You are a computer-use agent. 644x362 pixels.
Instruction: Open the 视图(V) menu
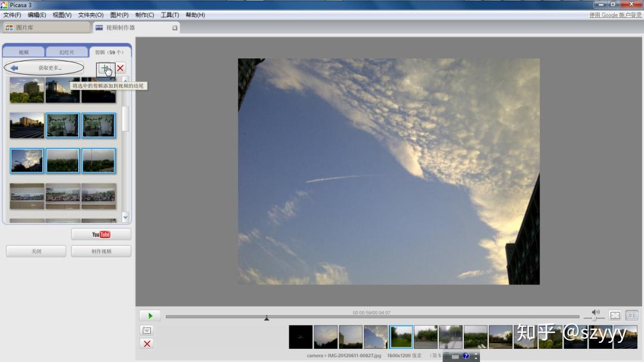point(61,15)
